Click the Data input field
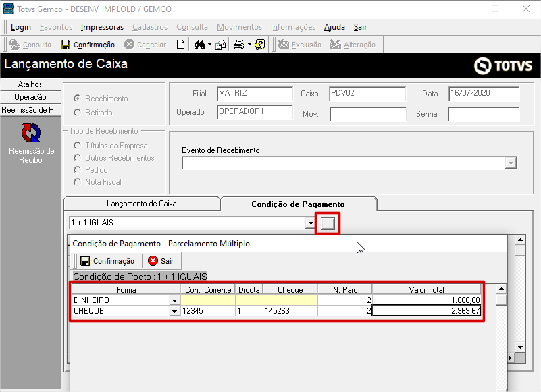Screen dimensions: 541x392 484,93
